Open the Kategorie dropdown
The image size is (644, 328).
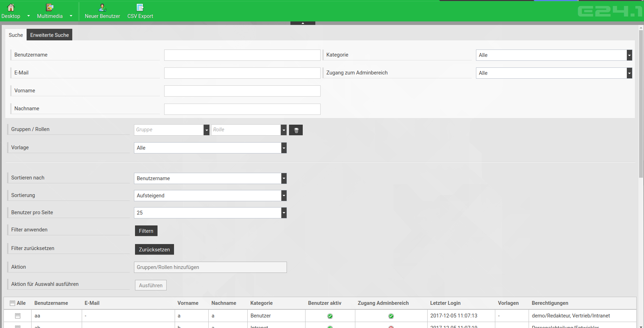tap(554, 55)
